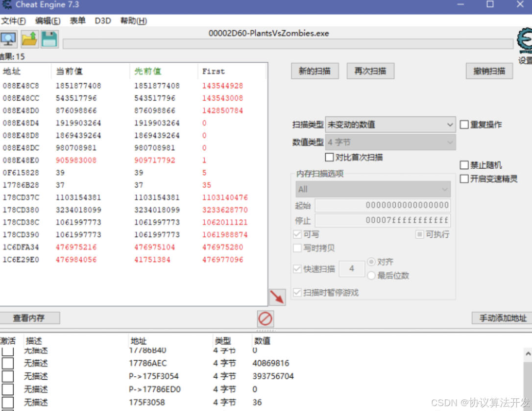Expand the 扫描类型 dropdown
The image size is (532, 411).
click(390, 125)
